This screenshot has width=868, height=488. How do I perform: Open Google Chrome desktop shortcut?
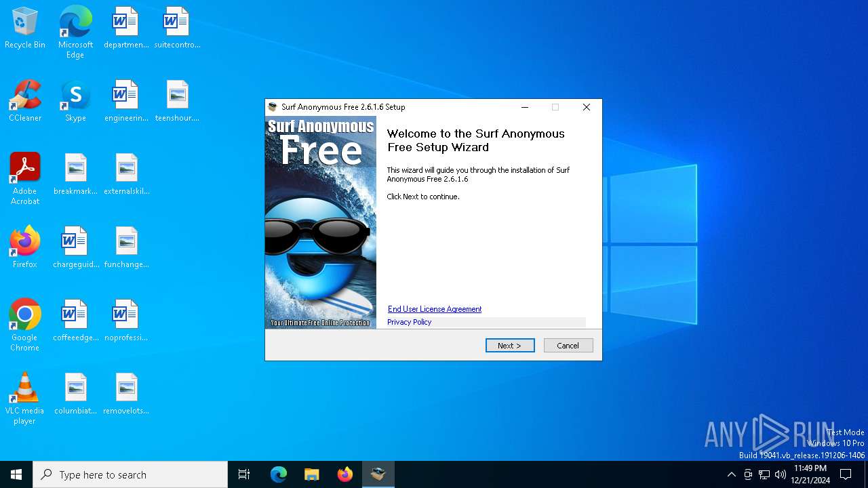[x=25, y=325]
